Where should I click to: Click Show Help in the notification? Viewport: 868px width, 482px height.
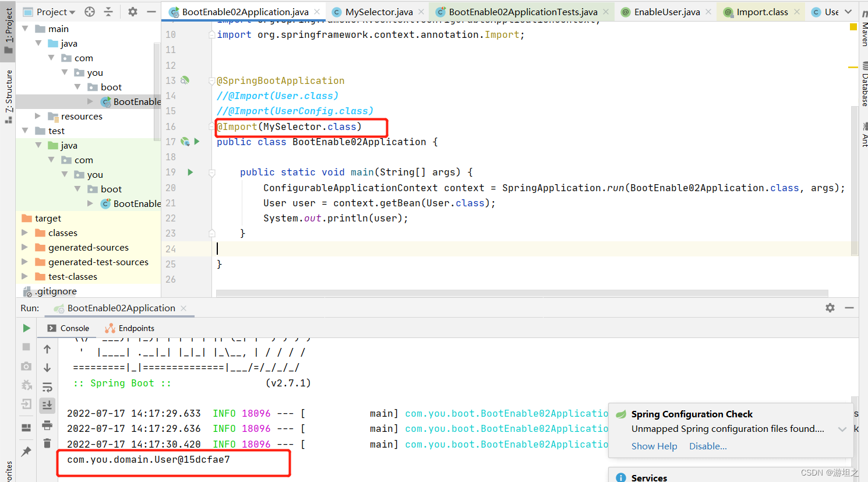654,446
